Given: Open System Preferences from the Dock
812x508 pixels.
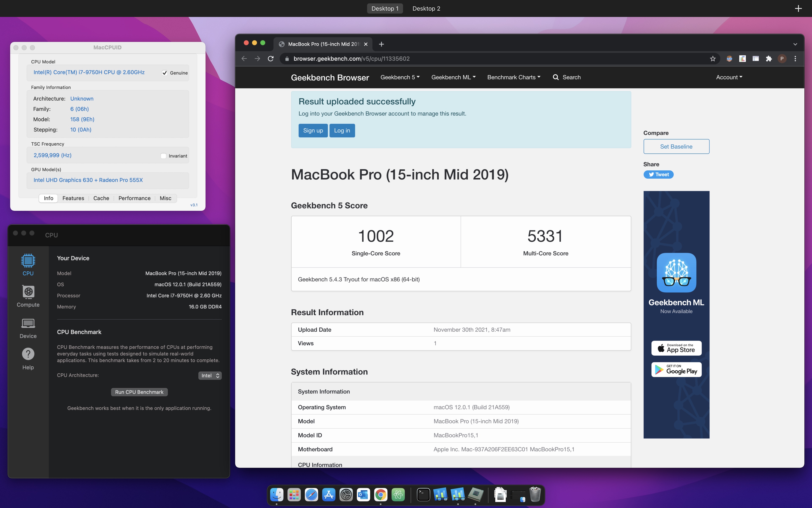Looking at the screenshot, I should (x=346, y=495).
